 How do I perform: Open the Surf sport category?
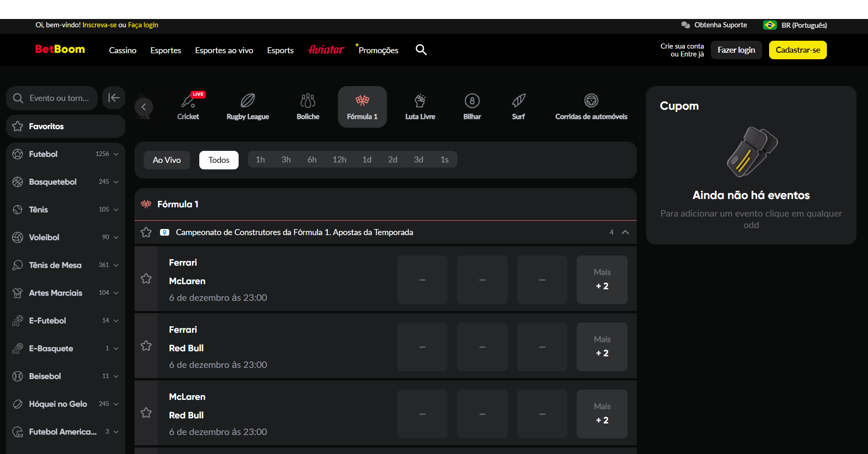point(518,106)
